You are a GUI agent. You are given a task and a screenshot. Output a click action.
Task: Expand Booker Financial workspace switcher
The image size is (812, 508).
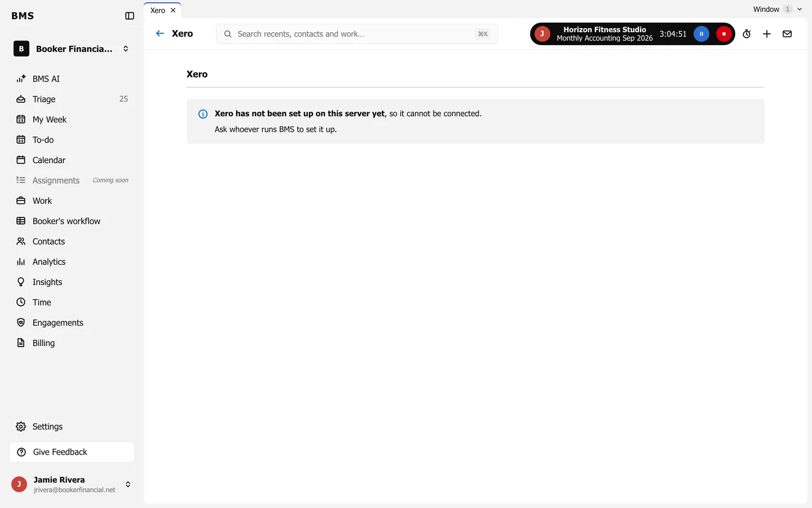[x=72, y=49]
